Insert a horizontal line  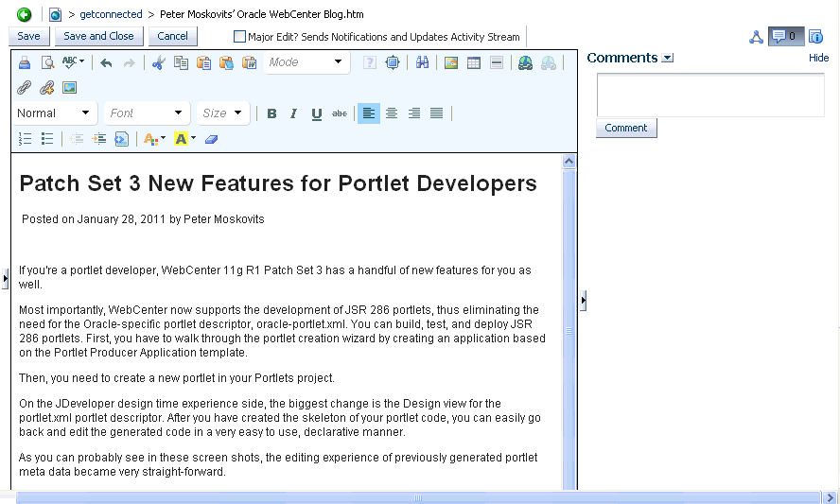click(x=497, y=62)
